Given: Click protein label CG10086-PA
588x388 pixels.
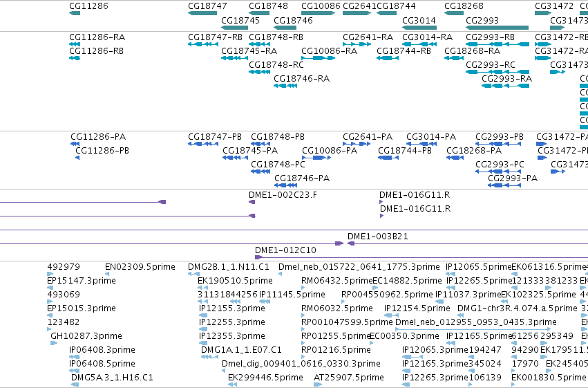Looking at the screenshot, I should (330, 151).
